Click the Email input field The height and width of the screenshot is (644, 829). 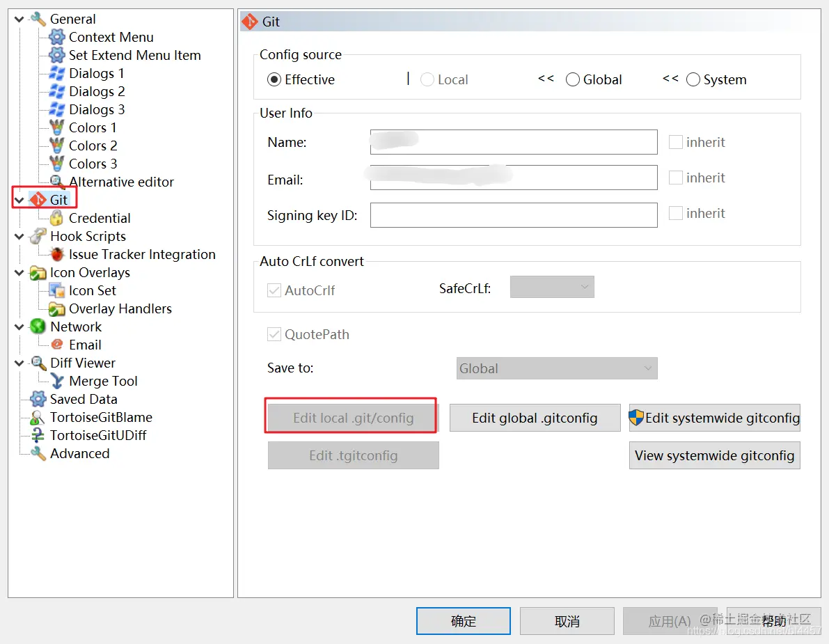514,178
